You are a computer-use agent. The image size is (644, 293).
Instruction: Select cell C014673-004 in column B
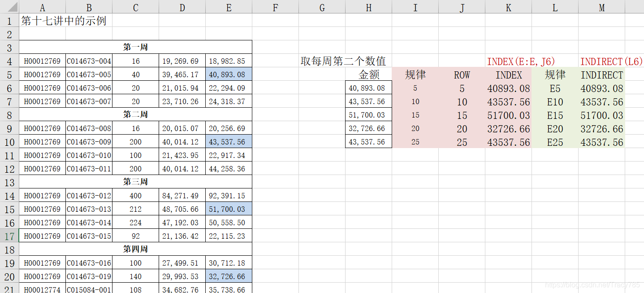coord(89,61)
